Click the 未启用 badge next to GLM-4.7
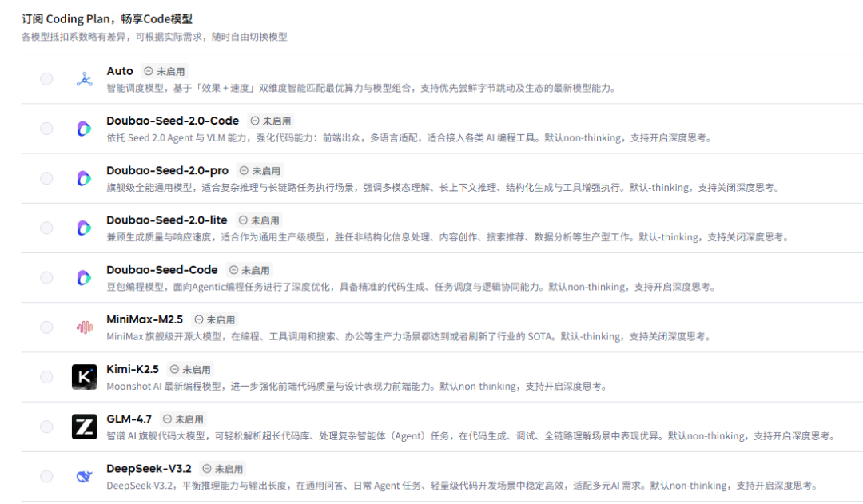Image resolution: width=863 pixels, height=504 pixels. [183, 419]
